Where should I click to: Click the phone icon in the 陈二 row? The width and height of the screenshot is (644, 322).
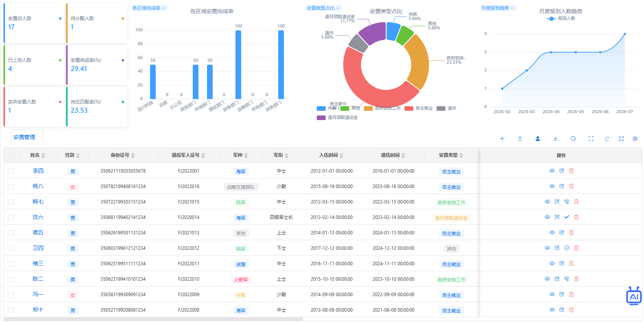point(567,279)
